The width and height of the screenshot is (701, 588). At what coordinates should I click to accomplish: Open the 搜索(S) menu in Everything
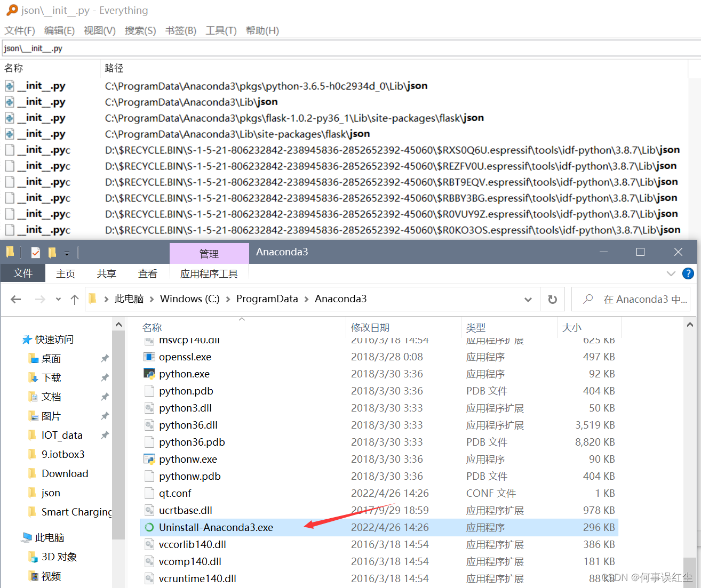[x=140, y=30]
